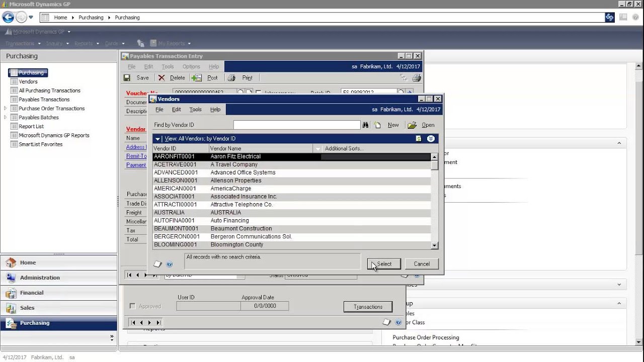Image resolution: width=644 pixels, height=362 pixels.
Task: Click the Select button in Vendors
Action: pyautogui.click(x=384, y=264)
